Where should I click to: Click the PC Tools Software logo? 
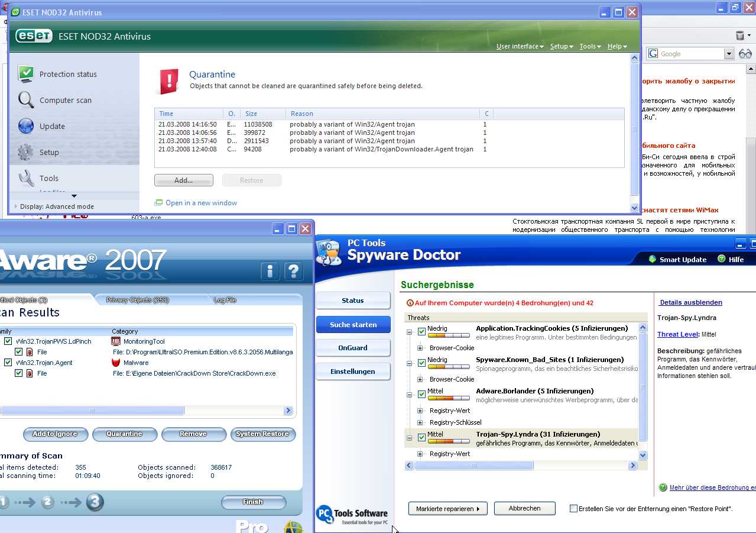tap(352, 514)
